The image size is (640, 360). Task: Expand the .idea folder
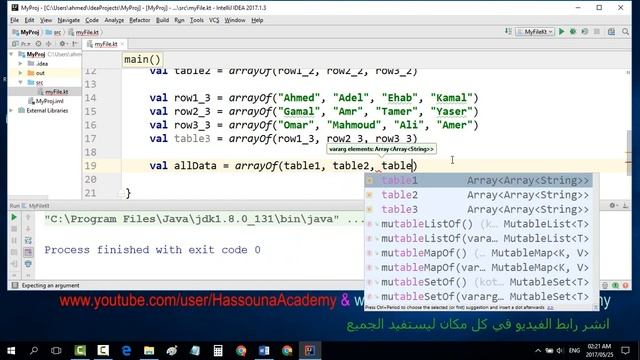pyautogui.click(x=20, y=63)
